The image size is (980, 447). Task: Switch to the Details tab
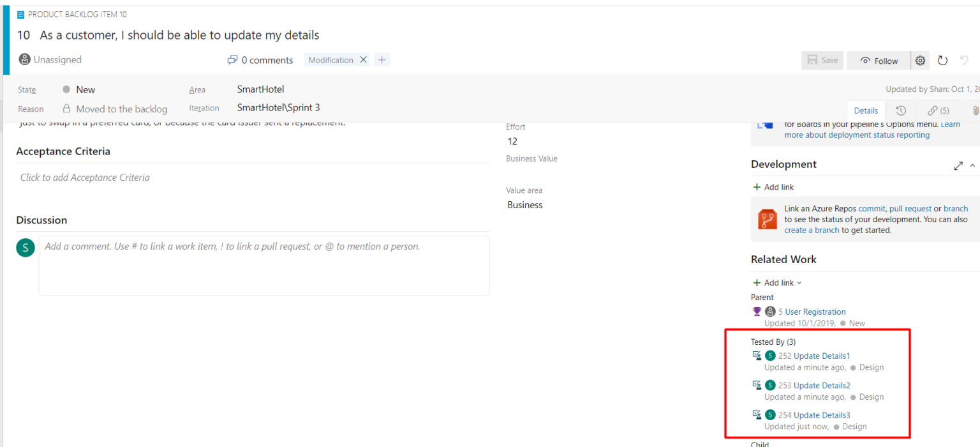click(866, 110)
